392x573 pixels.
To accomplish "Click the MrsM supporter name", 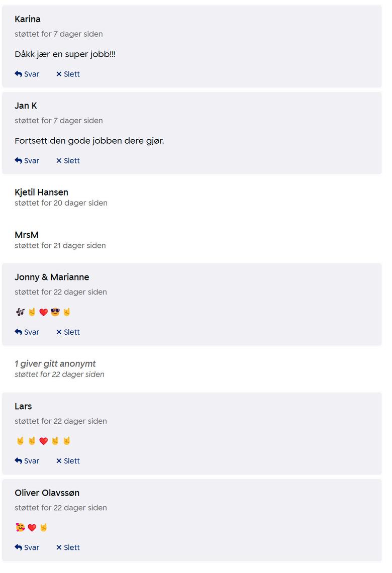I will tap(27, 235).
